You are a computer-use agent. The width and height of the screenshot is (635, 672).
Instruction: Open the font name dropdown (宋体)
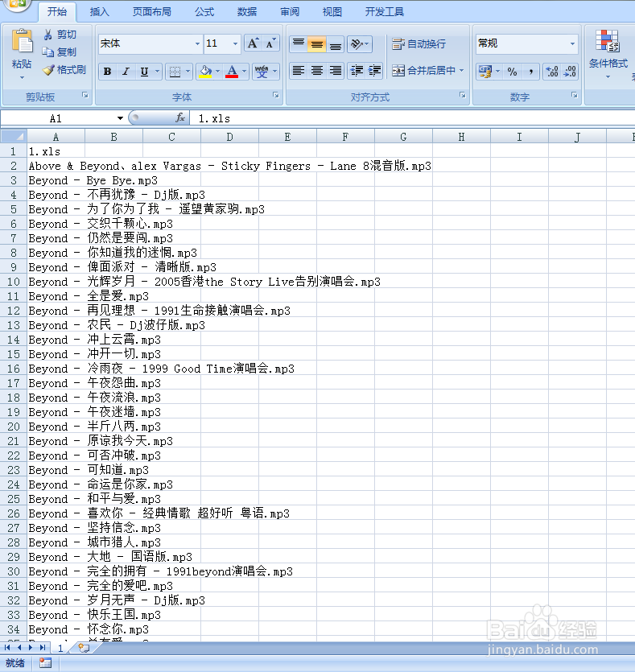pos(197,43)
